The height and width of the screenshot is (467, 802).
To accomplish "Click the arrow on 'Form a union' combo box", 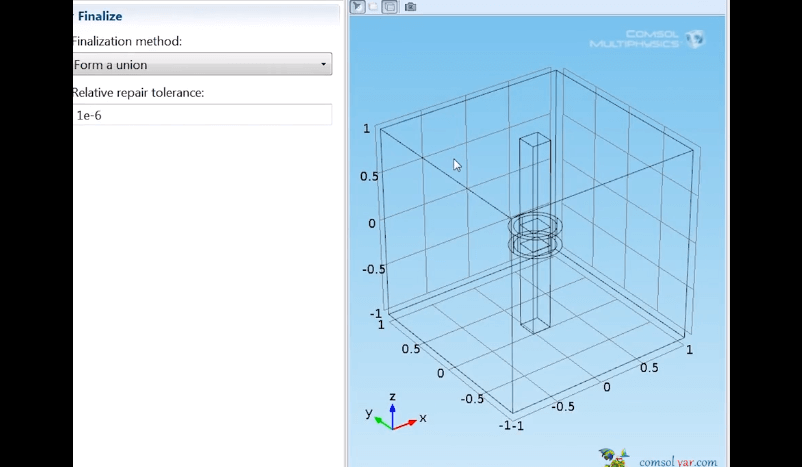I will 323,65.
